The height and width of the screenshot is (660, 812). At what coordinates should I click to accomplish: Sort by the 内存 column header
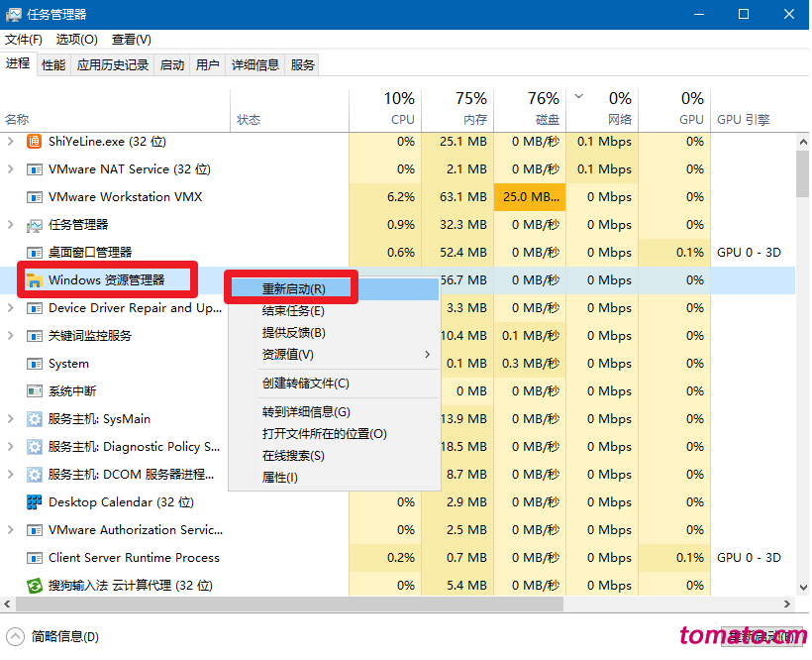coord(457,110)
